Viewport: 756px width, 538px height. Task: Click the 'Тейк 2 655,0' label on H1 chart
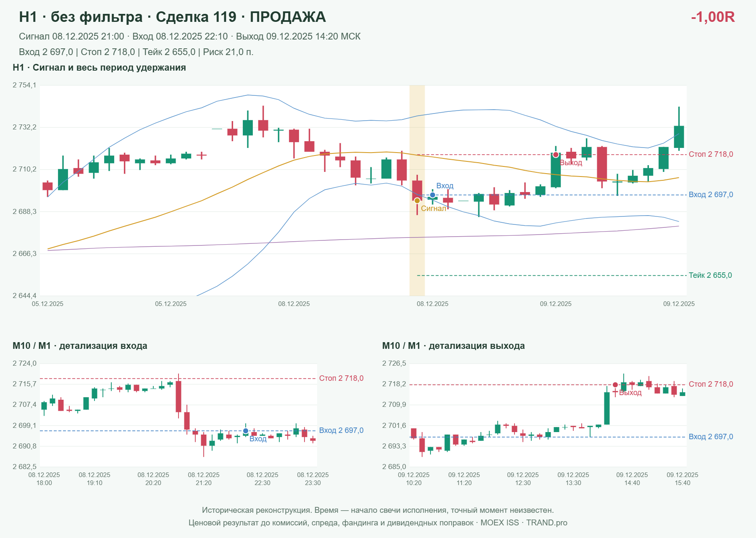[710, 275]
